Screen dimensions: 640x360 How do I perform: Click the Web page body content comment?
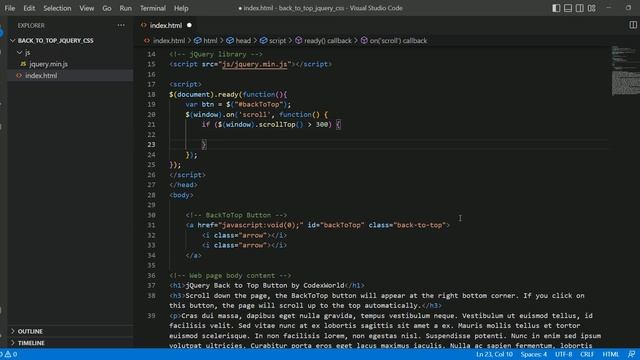(x=230, y=276)
